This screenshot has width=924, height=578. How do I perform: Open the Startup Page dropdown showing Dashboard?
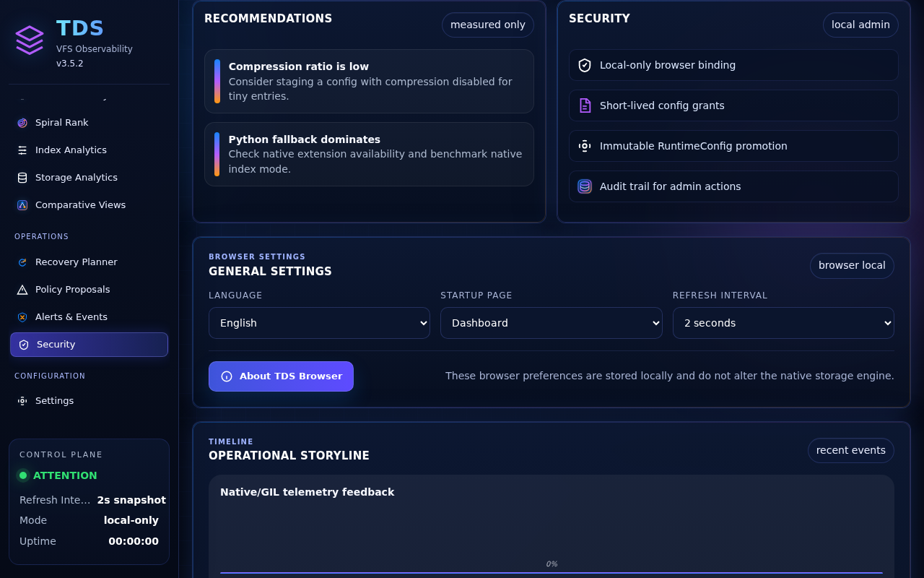552,323
